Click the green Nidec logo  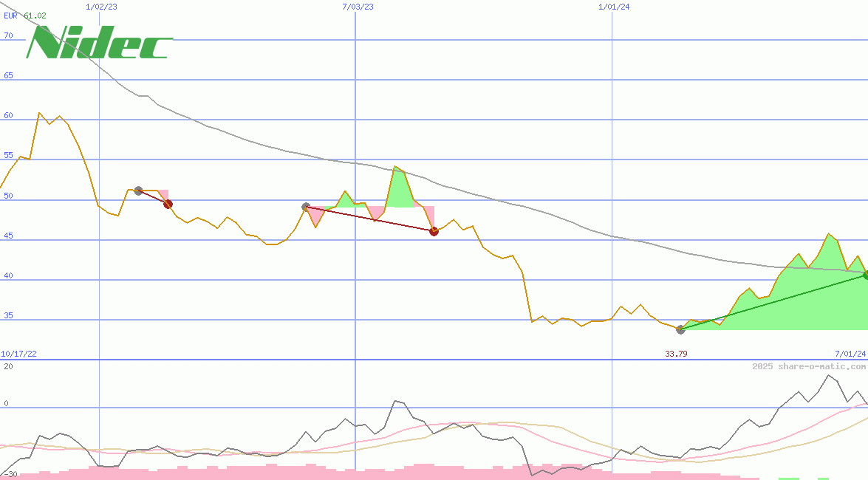click(99, 43)
